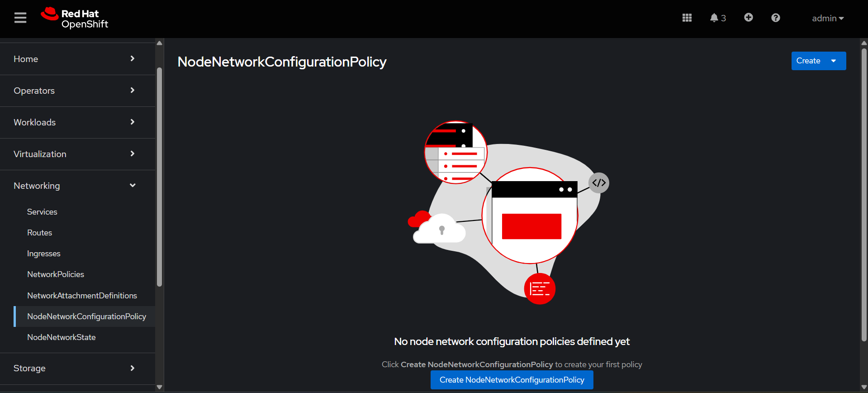Go to the Routes page
This screenshot has height=393, width=868.
tap(39, 233)
